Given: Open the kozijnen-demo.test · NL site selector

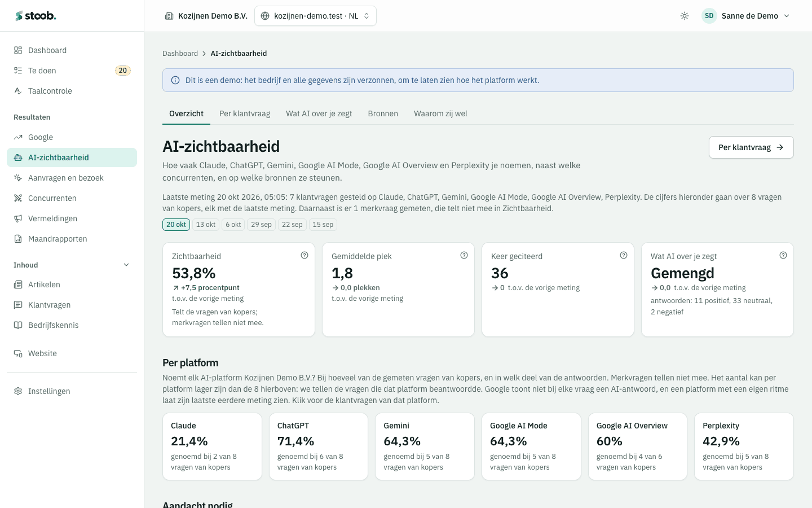Looking at the screenshot, I should tap(315, 16).
